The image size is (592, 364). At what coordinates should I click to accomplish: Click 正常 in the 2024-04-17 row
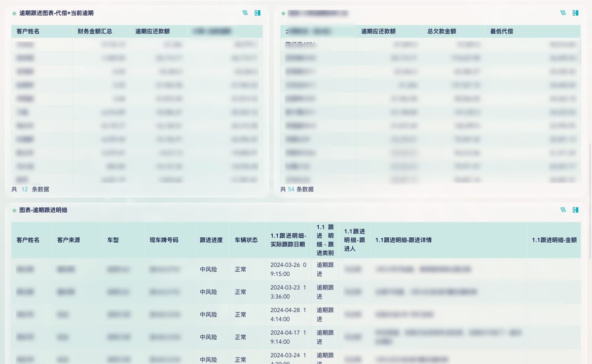240,338
